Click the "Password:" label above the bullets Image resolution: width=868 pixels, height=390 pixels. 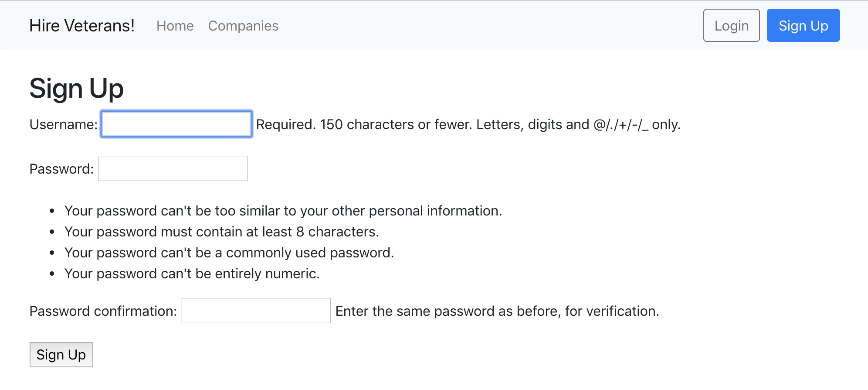(61, 169)
